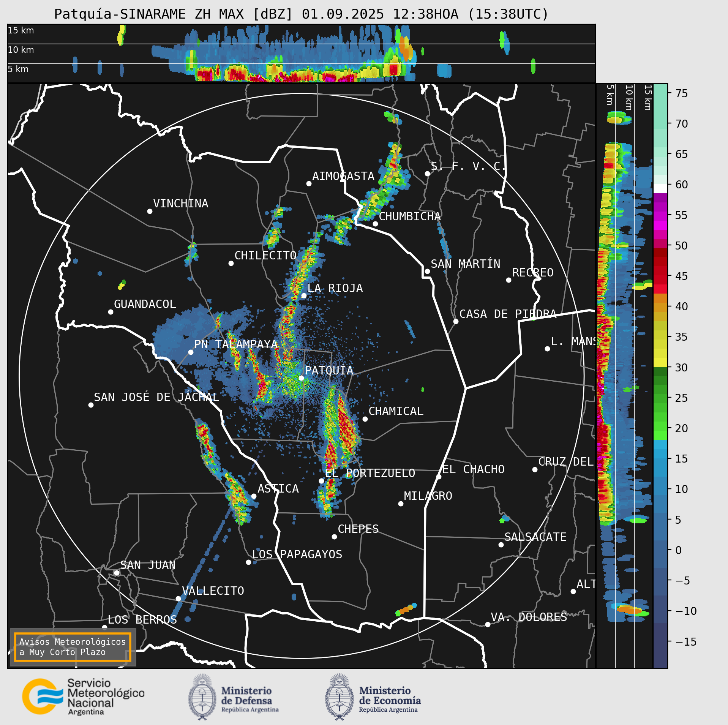Click the EL PORTEZUELO label
This screenshot has height=725, width=728.
coord(370,473)
